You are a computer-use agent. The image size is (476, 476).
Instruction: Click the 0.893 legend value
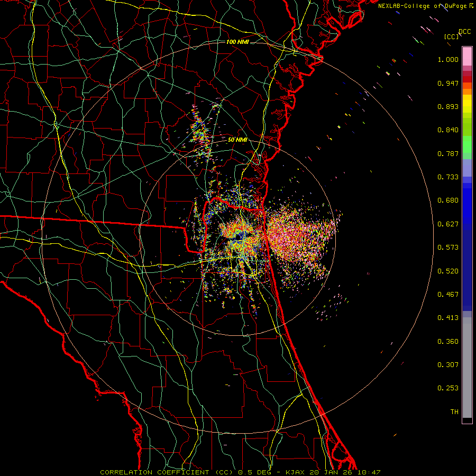(448, 106)
